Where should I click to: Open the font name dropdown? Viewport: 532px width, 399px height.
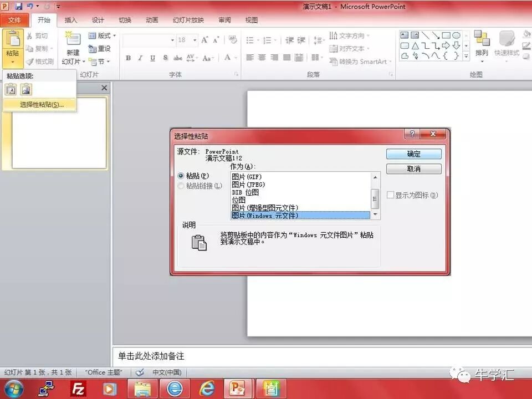coord(172,40)
